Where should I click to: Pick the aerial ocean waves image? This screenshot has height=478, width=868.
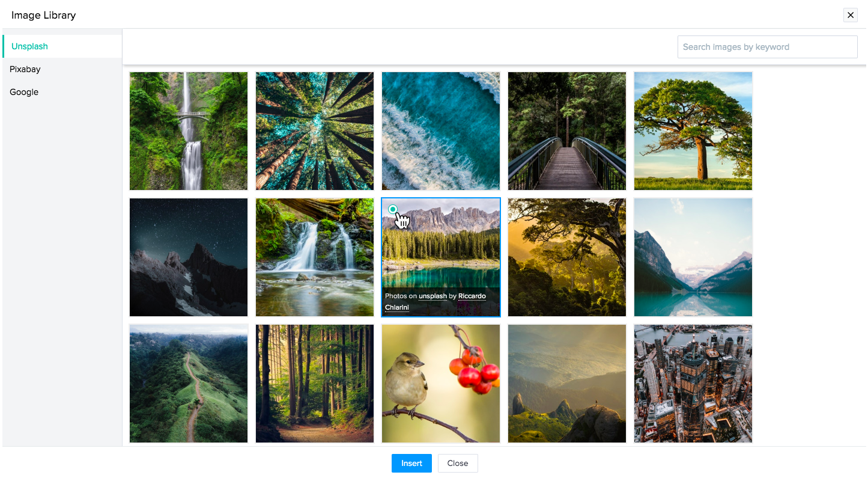coord(441,131)
